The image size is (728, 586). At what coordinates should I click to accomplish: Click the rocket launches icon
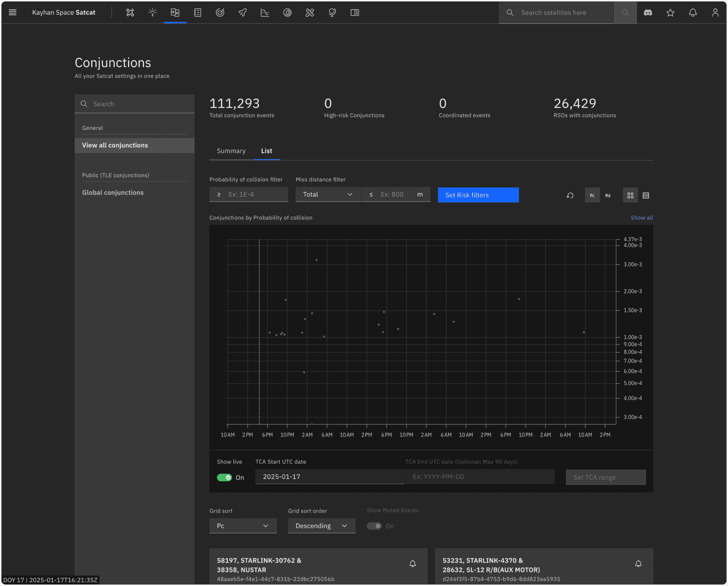[243, 13]
